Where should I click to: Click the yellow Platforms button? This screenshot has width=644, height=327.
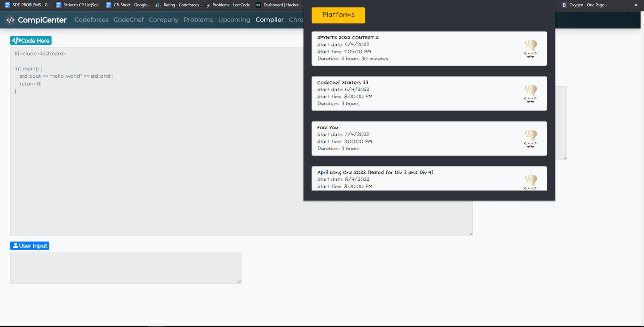[338, 15]
